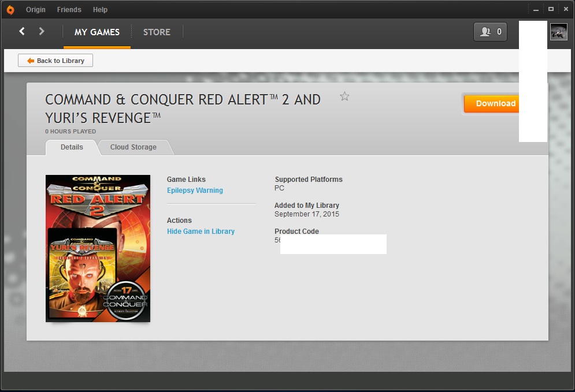Open the friends list counter button
This screenshot has height=392, width=575.
[490, 32]
